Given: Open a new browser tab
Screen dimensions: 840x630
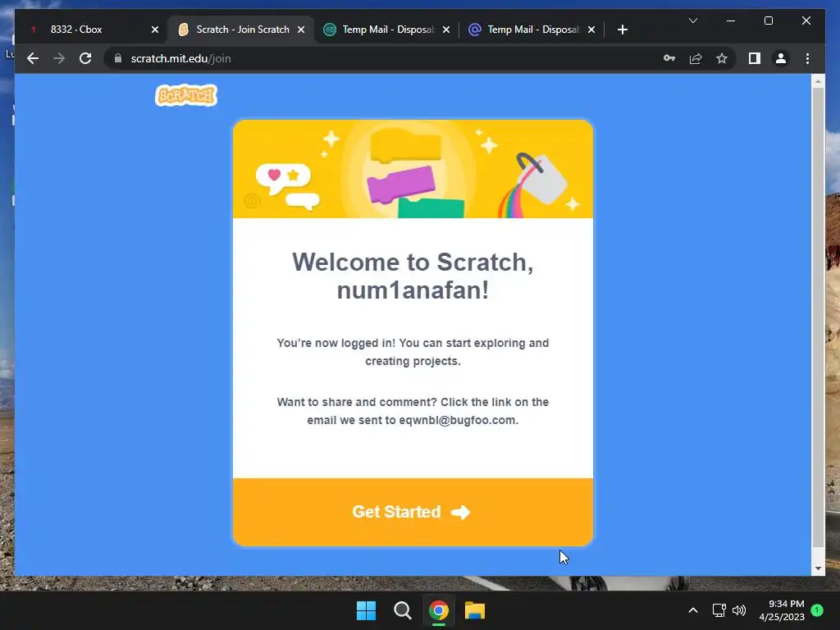Looking at the screenshot, I should (622, 30).
